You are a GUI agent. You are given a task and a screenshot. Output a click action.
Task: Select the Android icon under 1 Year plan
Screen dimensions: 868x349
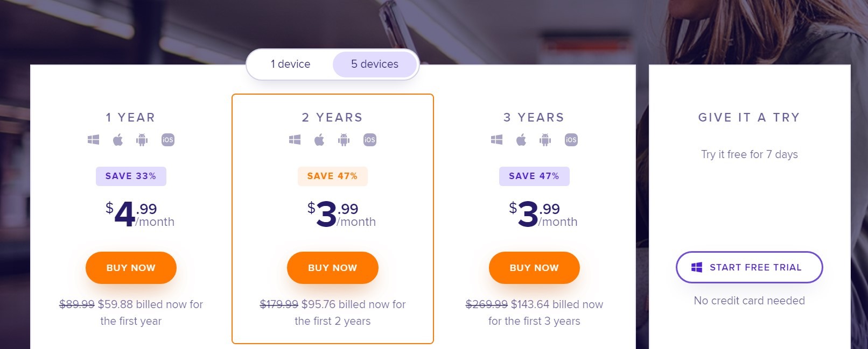point(143,139)
